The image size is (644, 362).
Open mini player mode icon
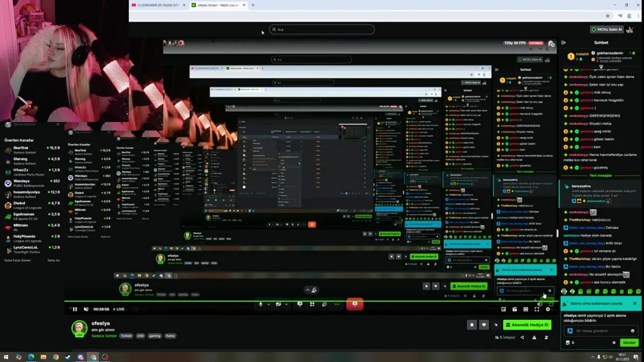click(504, 309)
